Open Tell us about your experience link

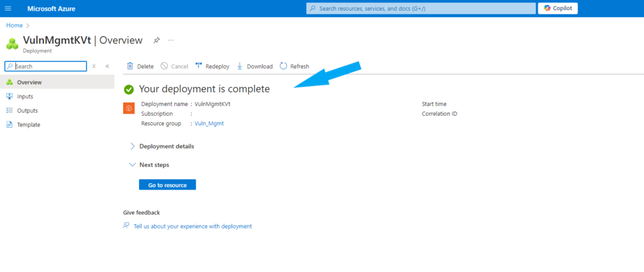coord(192,227)
